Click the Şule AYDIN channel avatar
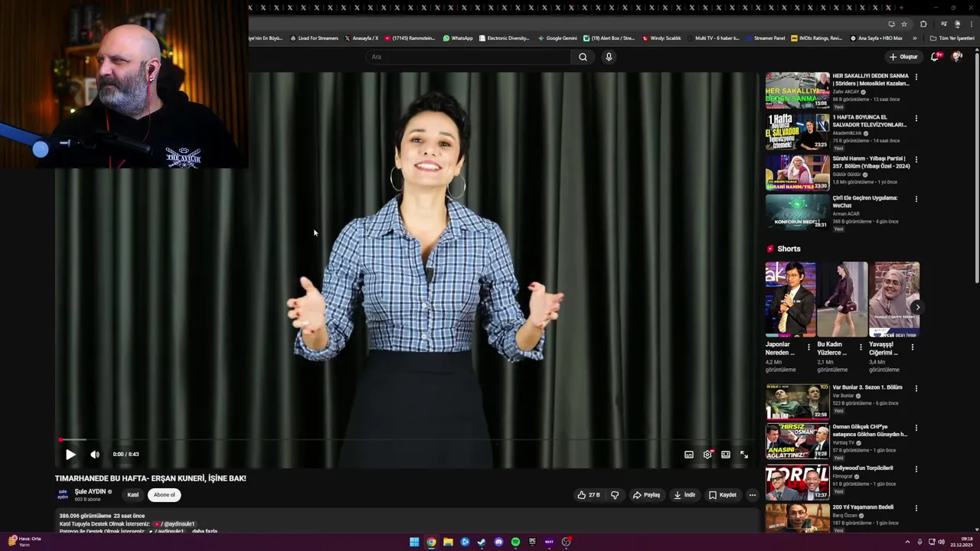Screen dimensions: 980x551 [x=63, y=495]
